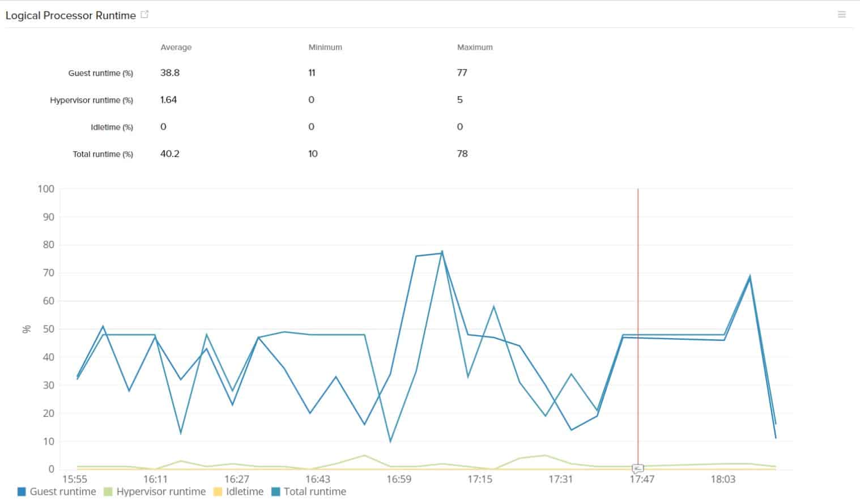Toggle the Idletime legend swatch
860x504 pixels.
[x=218, y=492]
